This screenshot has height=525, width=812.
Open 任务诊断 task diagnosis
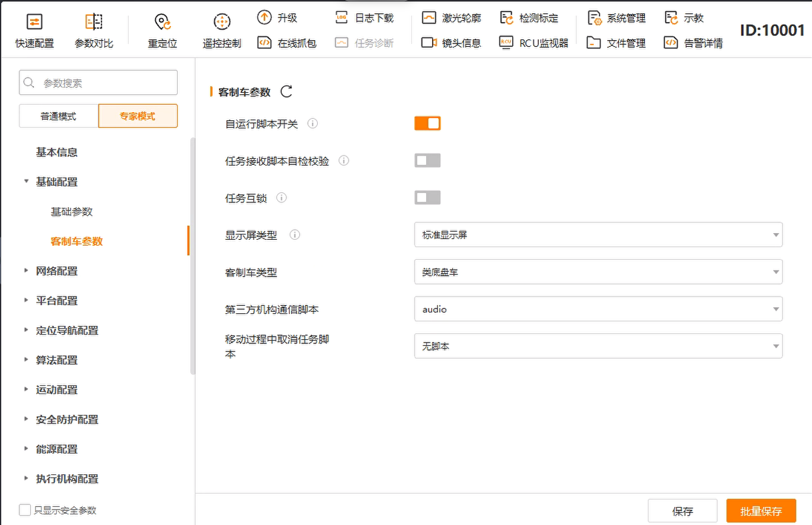point(364,43)
